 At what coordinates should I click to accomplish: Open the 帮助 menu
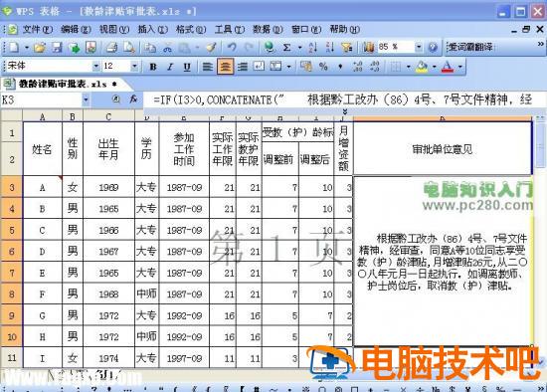(344, 29)
